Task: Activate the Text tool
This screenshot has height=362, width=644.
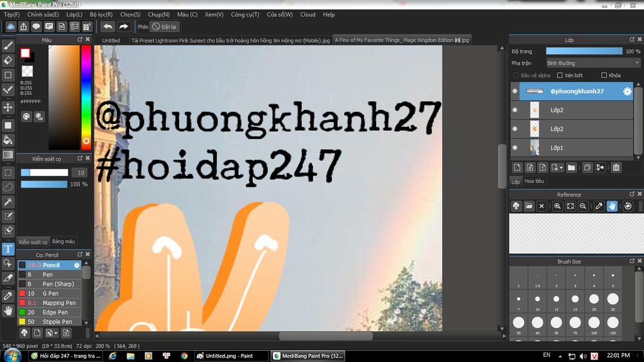Action: click(x=8, y=249)
